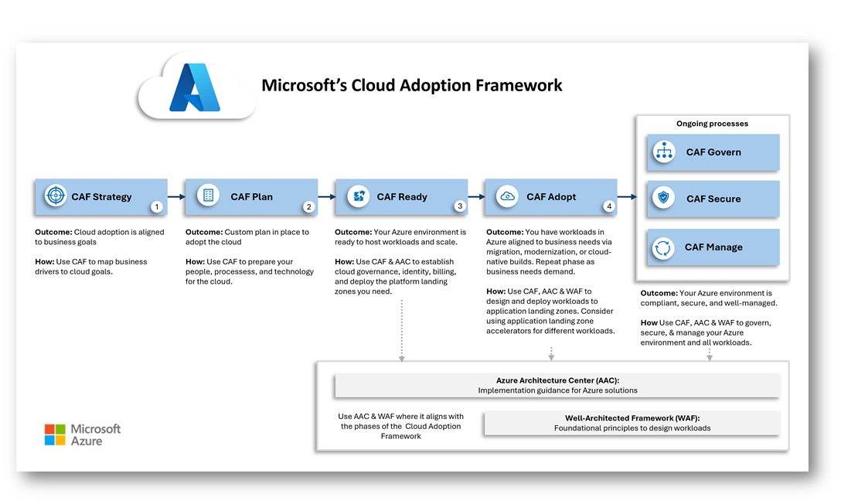The image size is (841, 504).
Task: Click text 'Implementation guidance for Azure solutions'
Action: click(558, 390)
